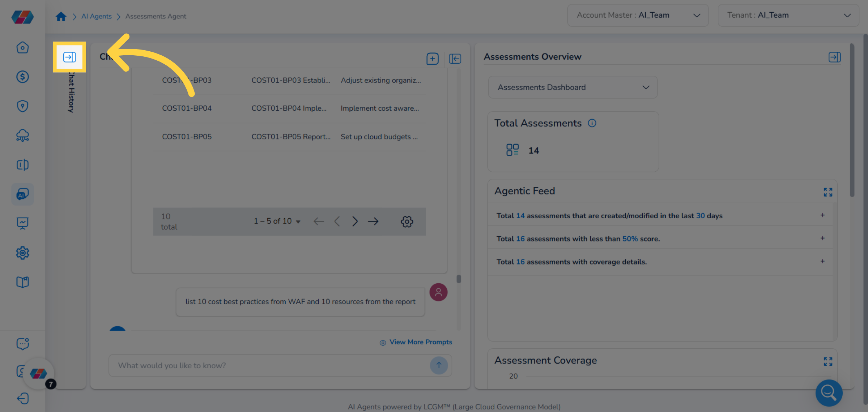Go to next page of table
The image size is (868, 412).
click(355, 221)
